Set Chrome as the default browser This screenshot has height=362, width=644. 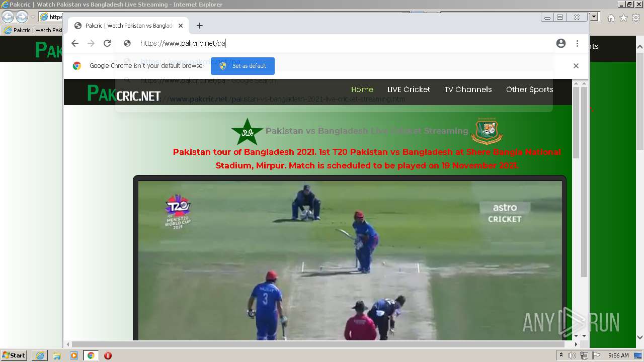pos(243,66)
